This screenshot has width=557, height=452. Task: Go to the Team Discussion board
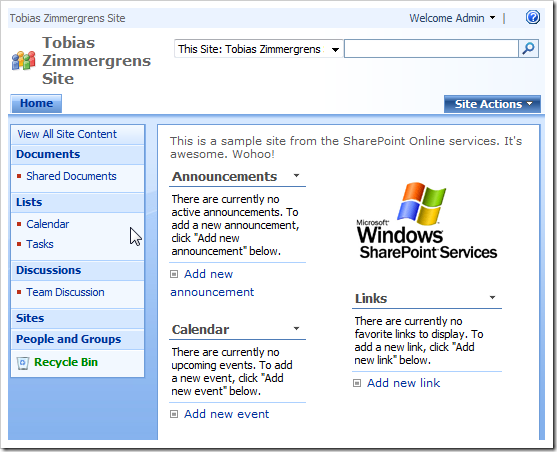(x=65, y=292)
